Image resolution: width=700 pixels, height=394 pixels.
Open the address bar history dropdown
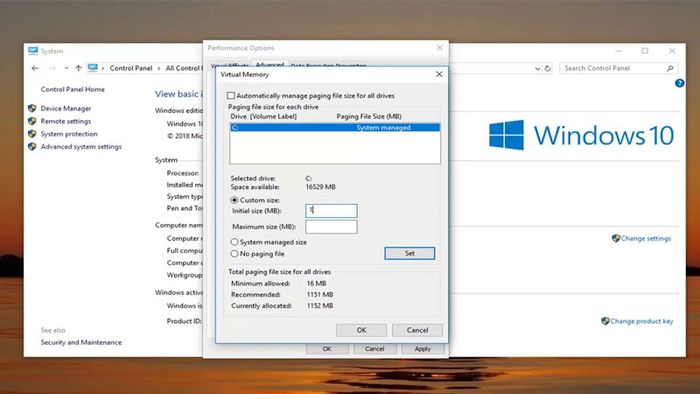click(538, 68)
